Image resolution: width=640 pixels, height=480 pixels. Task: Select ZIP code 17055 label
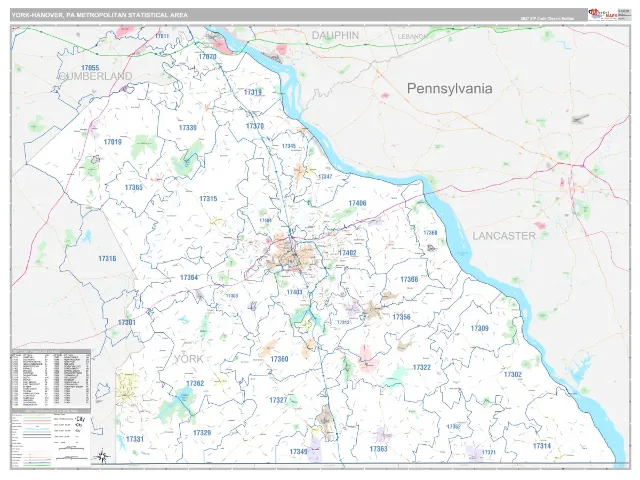(90, 68)
